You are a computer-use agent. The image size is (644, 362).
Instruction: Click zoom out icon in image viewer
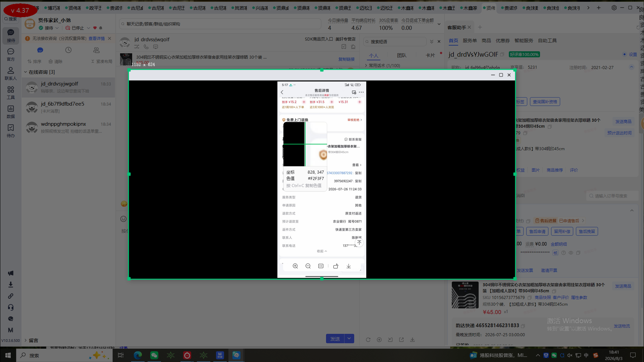308,266
